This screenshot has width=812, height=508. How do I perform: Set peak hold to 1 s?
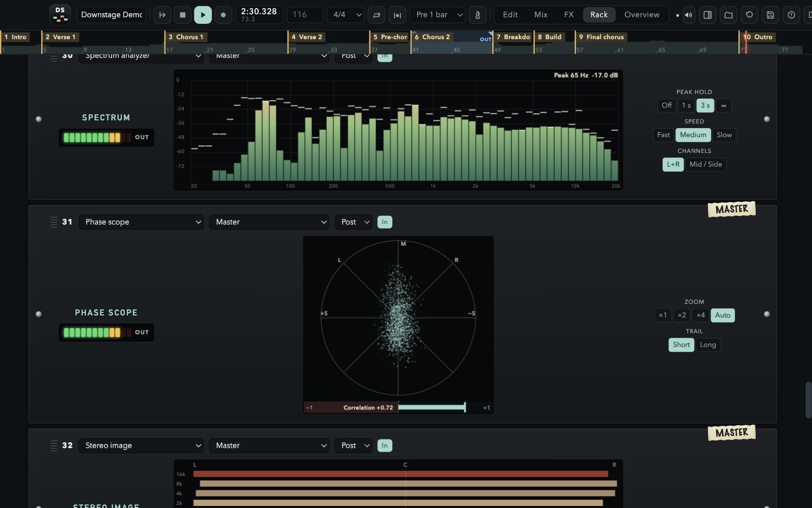tap(686, 106)
